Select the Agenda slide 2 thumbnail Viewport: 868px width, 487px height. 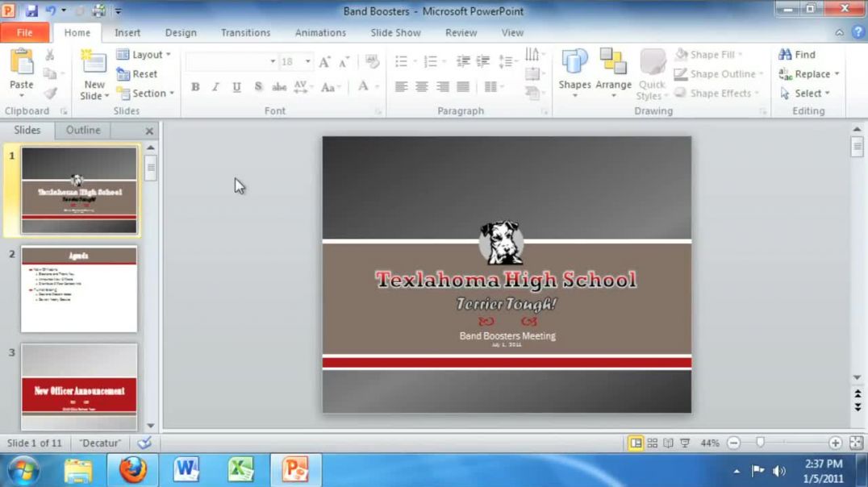[79, 289]
